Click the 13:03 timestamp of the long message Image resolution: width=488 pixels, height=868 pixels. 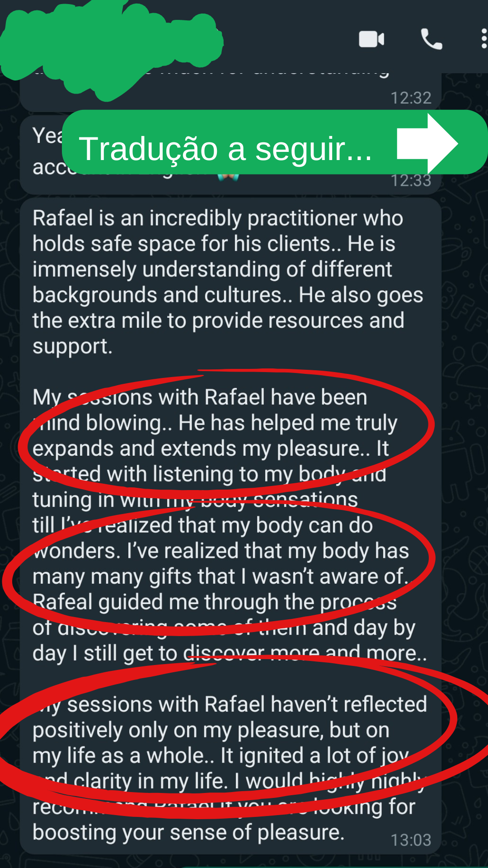411,840
